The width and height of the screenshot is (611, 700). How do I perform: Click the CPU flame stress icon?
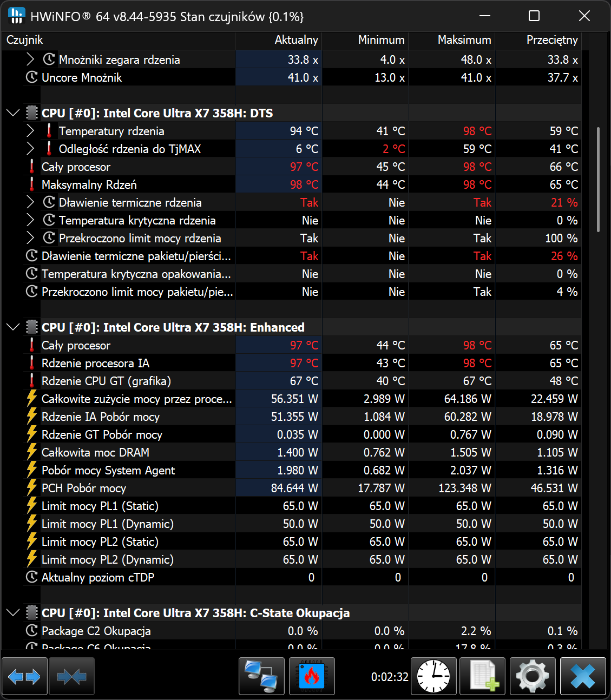pyautogui.click(x=312, y=676)
